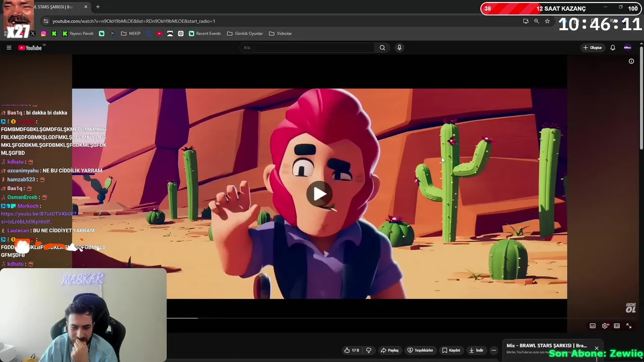
Task: Open player settings gear
Action: tap(605, 326)
